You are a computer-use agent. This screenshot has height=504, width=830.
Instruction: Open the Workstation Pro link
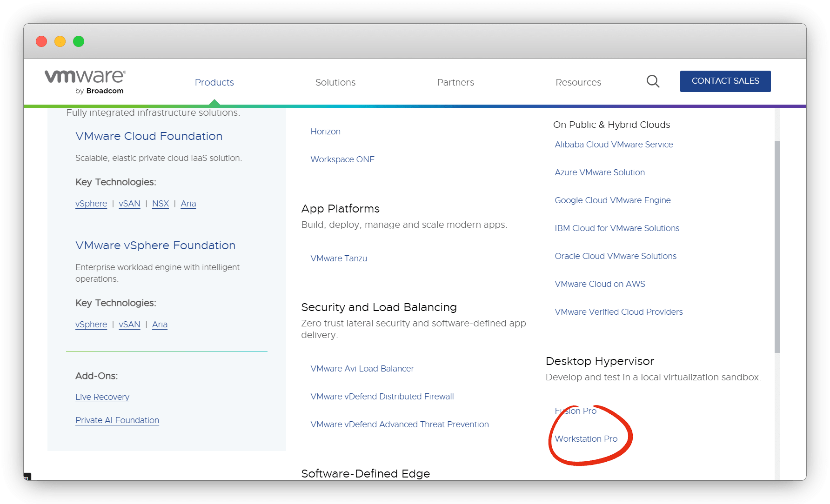[586, 438]
